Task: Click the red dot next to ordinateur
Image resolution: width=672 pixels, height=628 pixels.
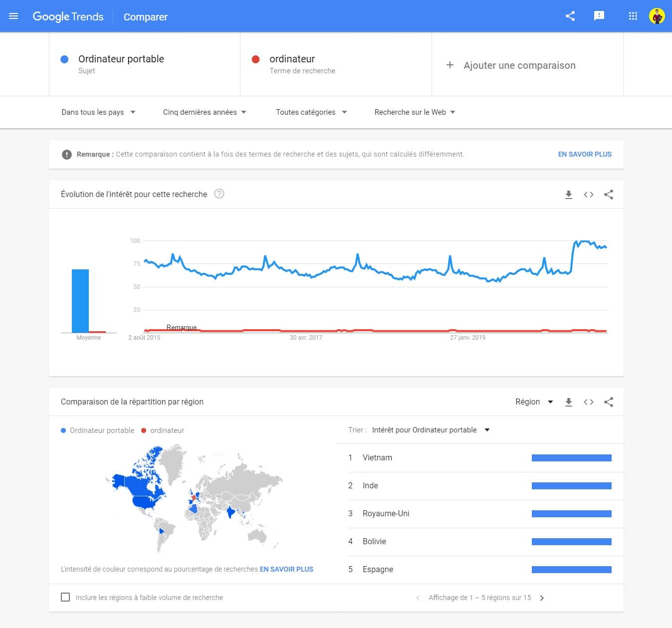Action: [256, 59]
